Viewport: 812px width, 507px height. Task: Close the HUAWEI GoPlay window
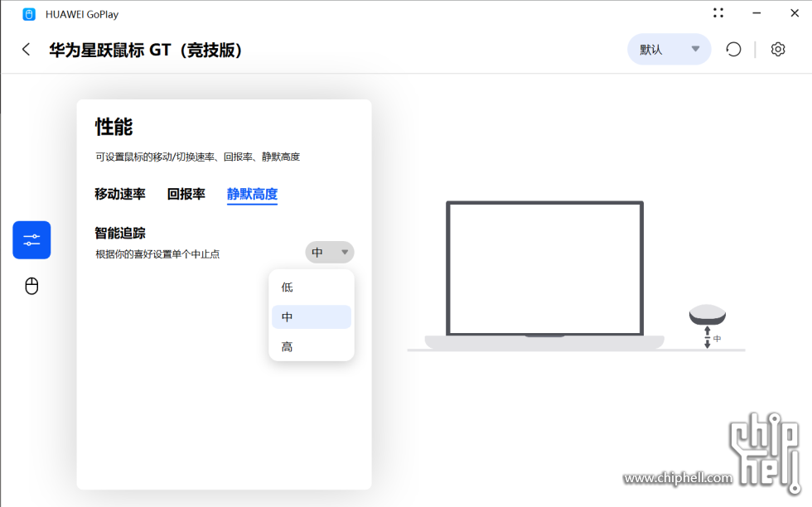(x=795, y=13)
